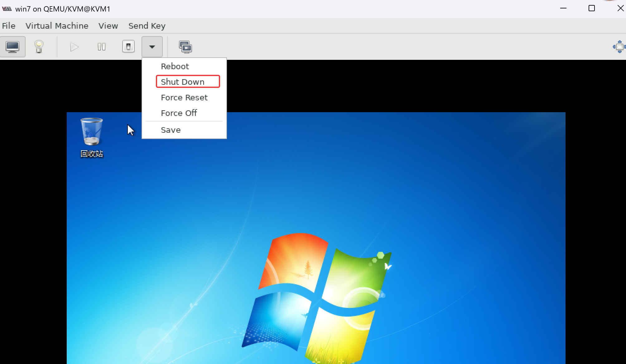Pause the virtual machine

pos(102,47)
